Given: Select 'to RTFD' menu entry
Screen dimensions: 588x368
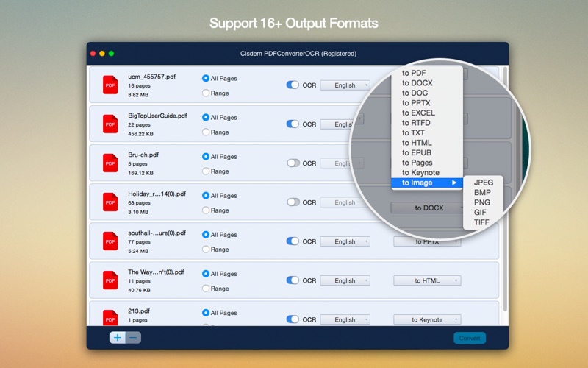Looking at the screenshot, I should (x=427, y=123).
